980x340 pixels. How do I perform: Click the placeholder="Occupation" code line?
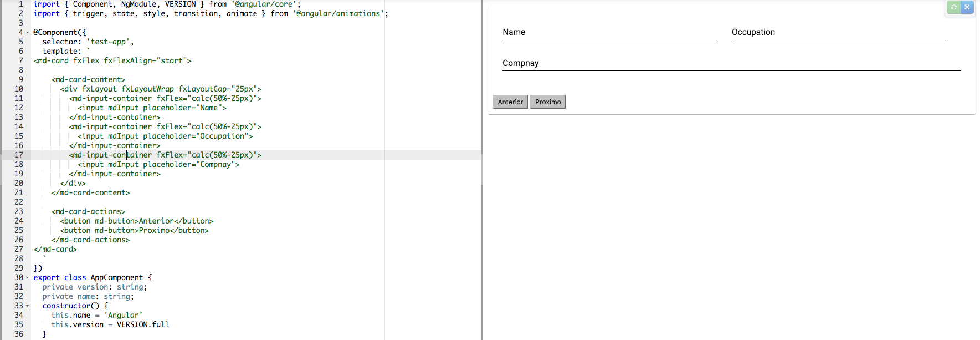(165, 136)
